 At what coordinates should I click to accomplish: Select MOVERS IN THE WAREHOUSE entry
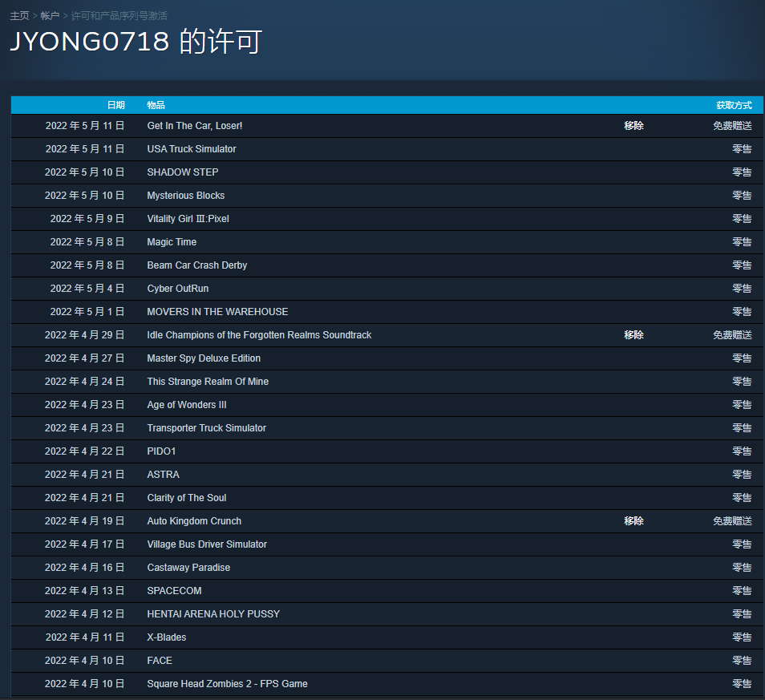coord(217,312)
